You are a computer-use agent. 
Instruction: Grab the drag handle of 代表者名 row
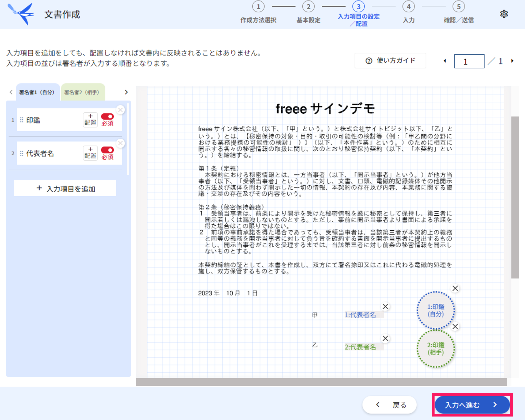22,154
